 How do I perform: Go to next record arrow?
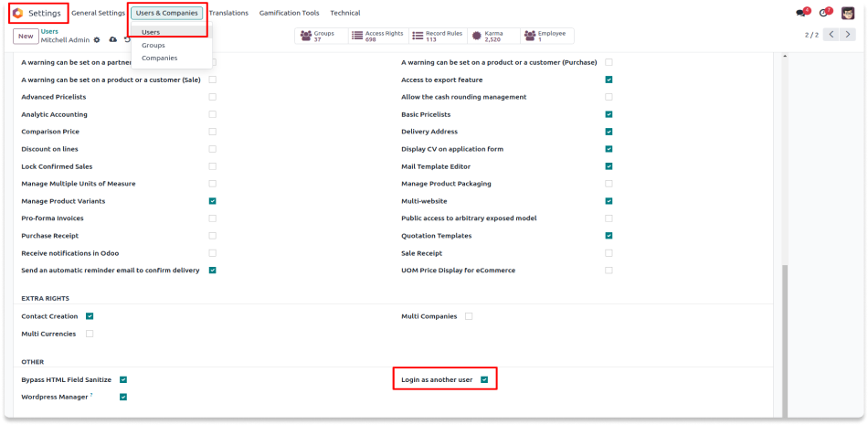[x=853, y=35]
